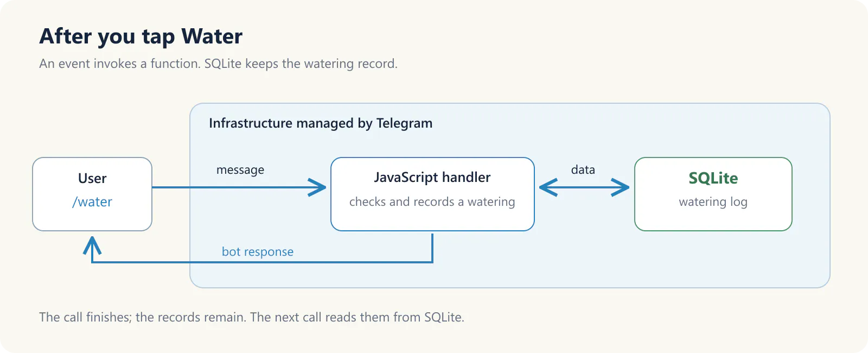Click the watering log subtitle
This screenshot has height=353, width=868.
click(x=713, y=202)
